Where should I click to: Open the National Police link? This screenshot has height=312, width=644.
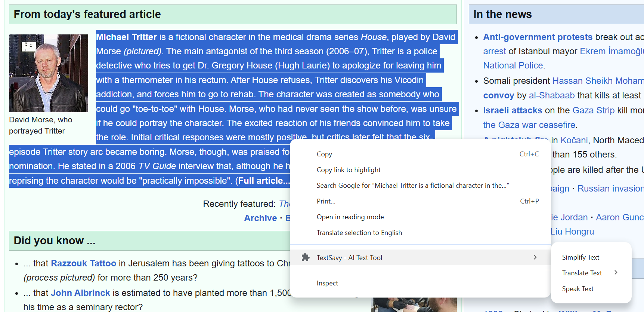point(513,65)
